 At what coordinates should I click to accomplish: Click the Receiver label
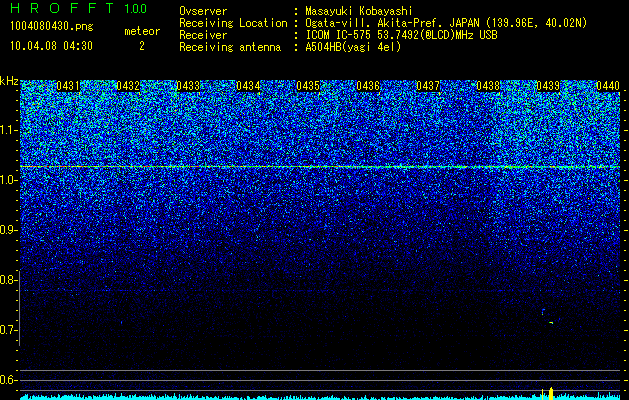point(203,35)
